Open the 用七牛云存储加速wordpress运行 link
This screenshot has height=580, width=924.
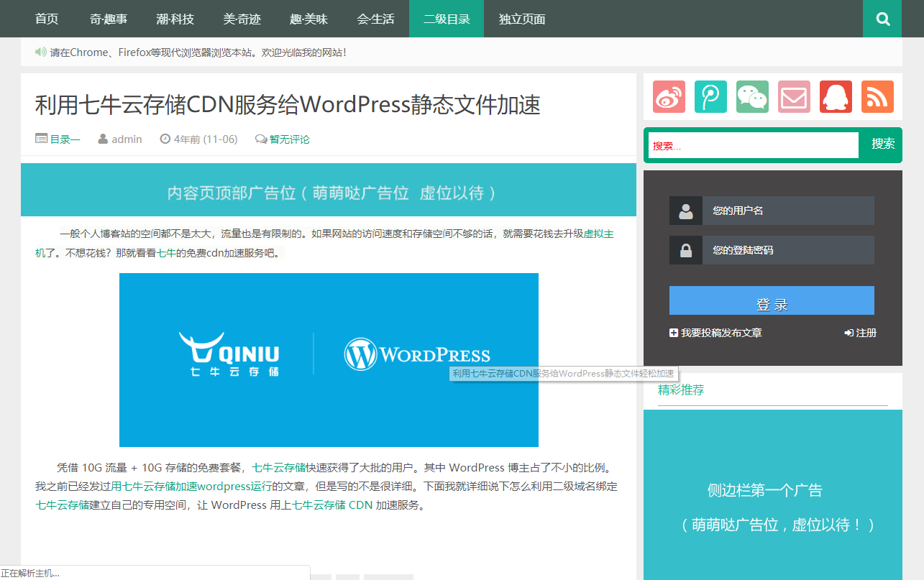(191, 487)
